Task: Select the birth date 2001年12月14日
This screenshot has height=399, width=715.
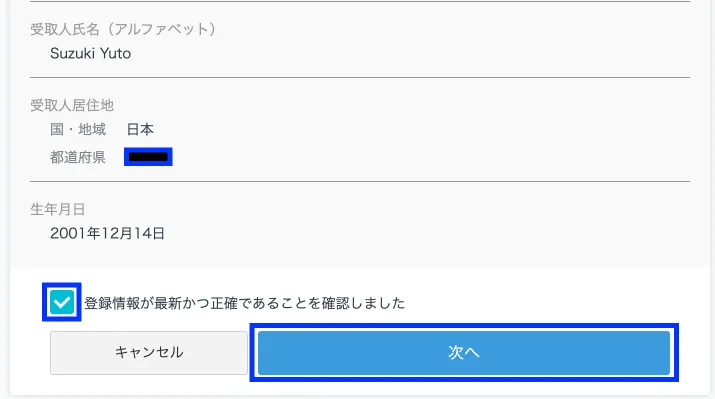Action: pyautogui.click(x=107, y=233)
